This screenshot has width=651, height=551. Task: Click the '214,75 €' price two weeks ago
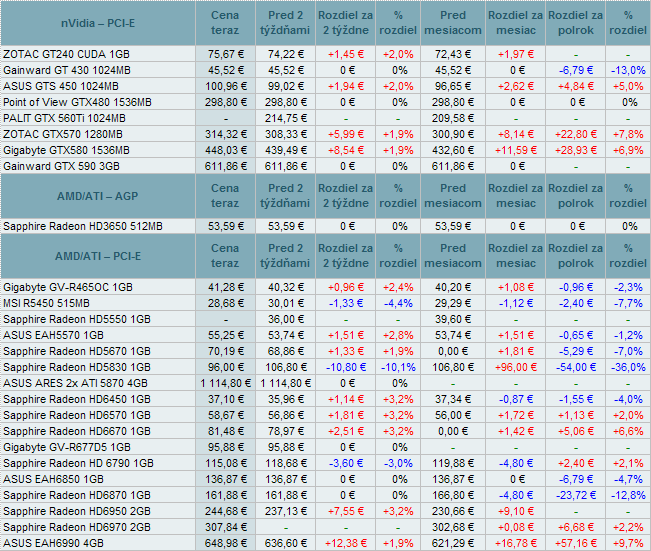pyautogui.click(x=286, y=118)
